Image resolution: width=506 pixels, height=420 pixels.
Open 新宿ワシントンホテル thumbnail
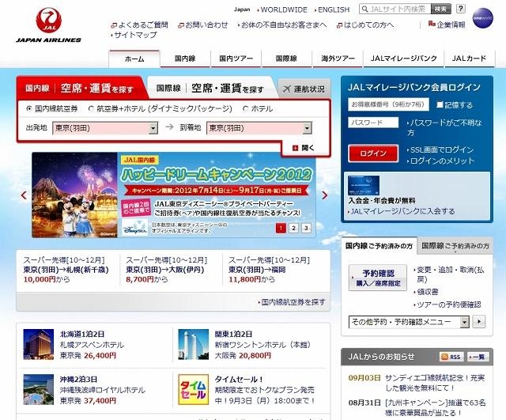[x=193, y=344]
